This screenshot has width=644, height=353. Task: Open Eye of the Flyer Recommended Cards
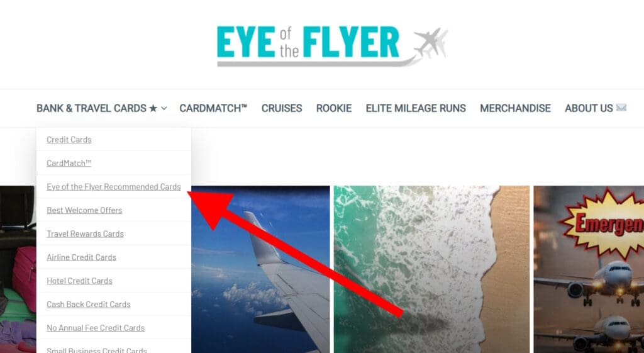[x=114, y=187]
